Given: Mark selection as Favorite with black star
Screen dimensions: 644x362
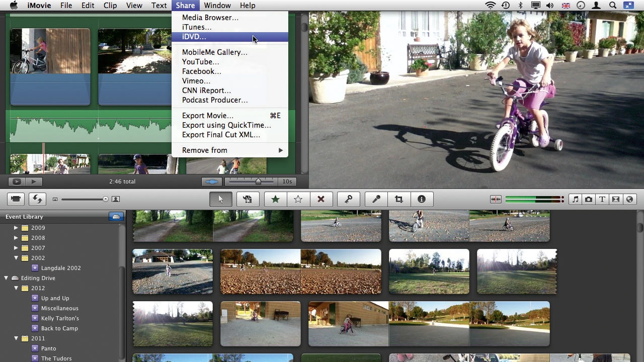Looking at the screenshot, I should (275, 200).
